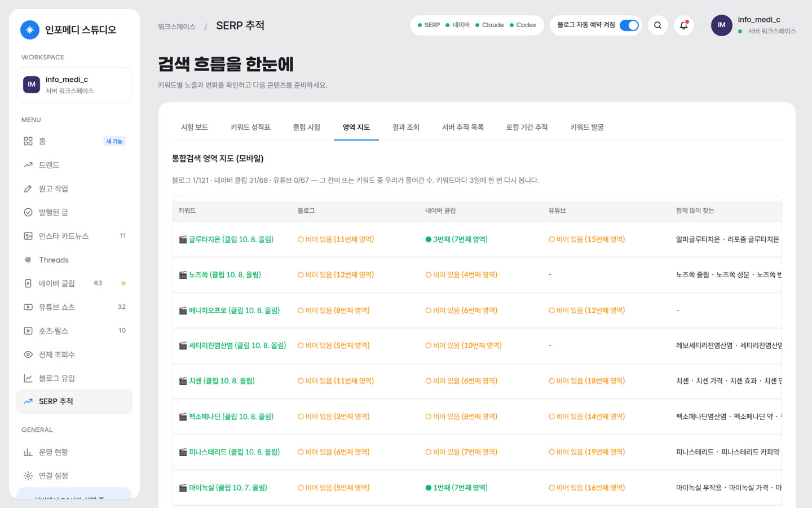Open 네이버 클립 sidebar item
Image resolution: width=812 pixels, height=508 pixels.
coord(74,283)
